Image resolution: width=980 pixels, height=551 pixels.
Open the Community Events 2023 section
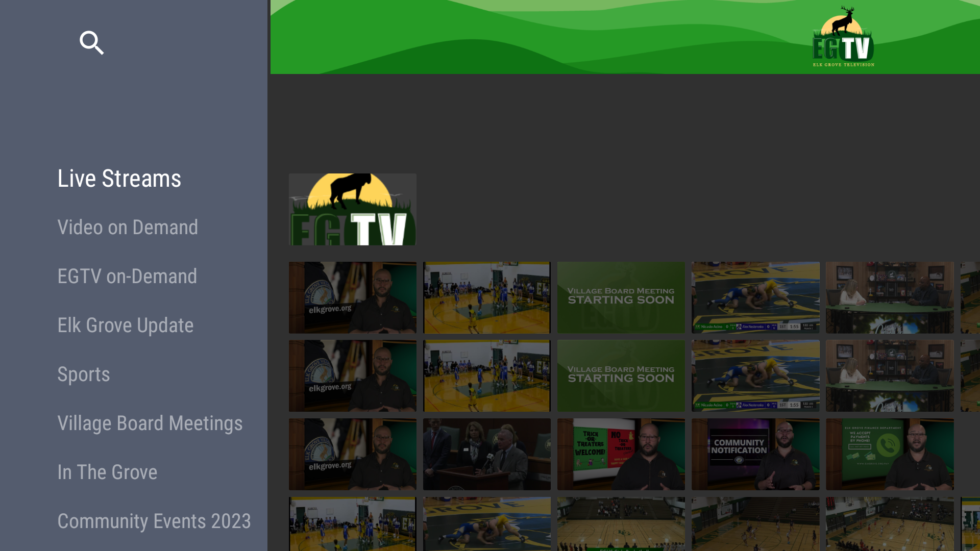coord(154,521)
